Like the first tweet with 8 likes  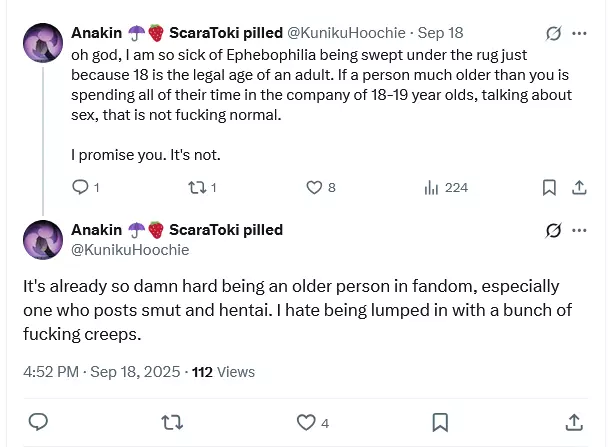[x=314, y=187]
